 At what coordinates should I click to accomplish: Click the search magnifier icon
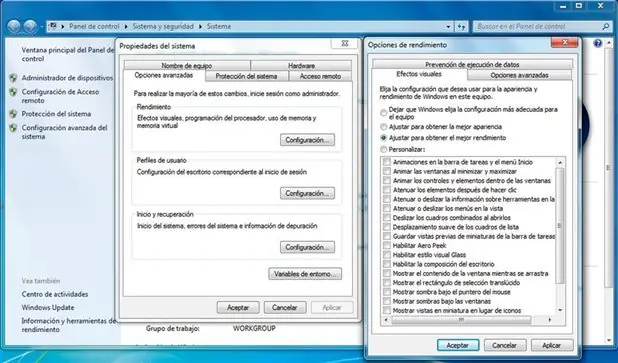(606, 27)
